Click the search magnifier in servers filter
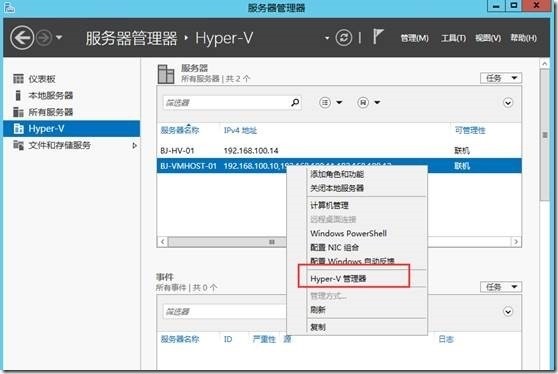Viewport: 558px width, 374px height. click(x=295, y=103)
